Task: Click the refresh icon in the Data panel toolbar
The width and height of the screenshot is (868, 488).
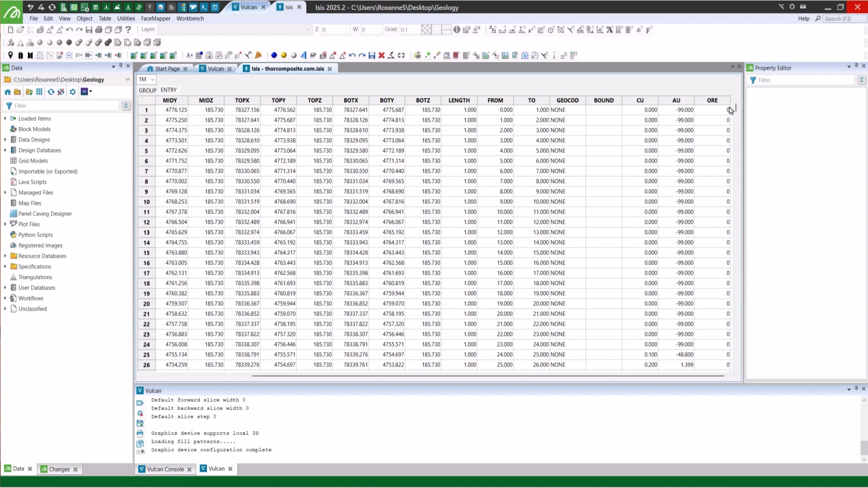Action: click(x=51, y=92)
